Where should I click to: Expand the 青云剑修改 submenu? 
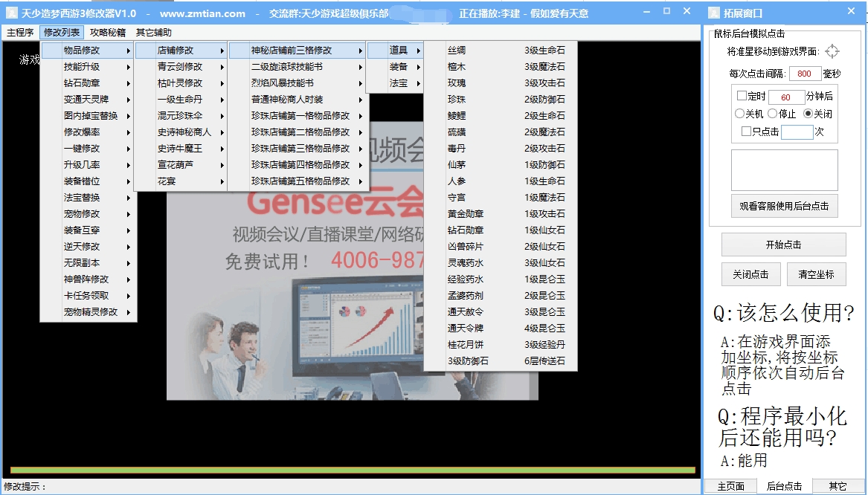[181, 66]
